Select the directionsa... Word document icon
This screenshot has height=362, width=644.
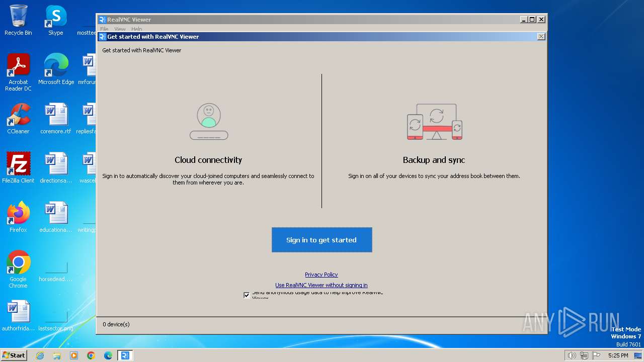coord(56,168)
